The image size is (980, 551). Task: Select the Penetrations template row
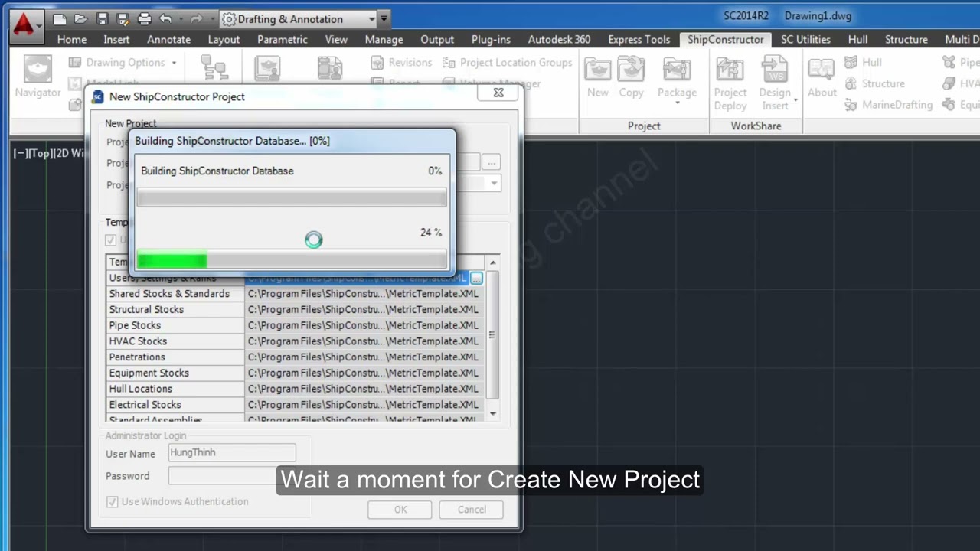(x=296, y=357)
